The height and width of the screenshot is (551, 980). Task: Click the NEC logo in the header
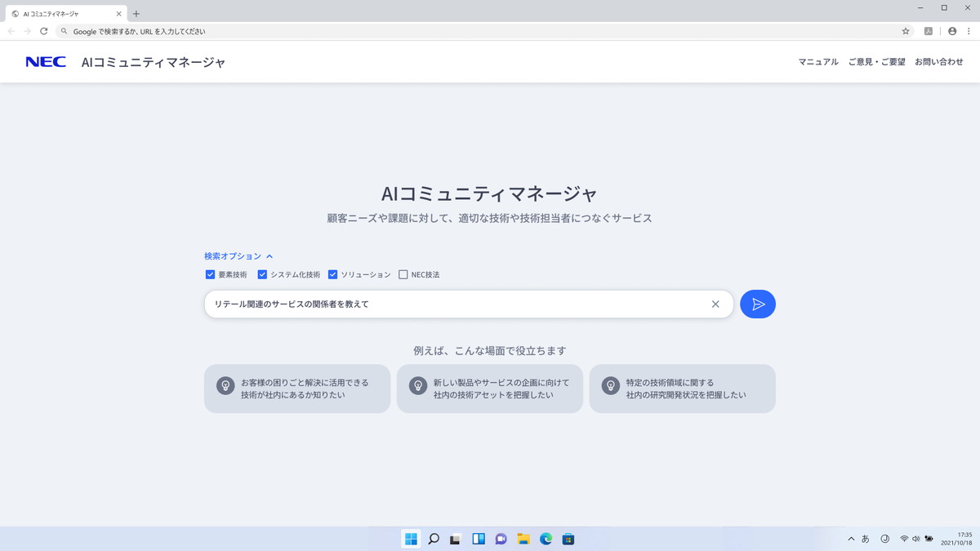[46, 61]
